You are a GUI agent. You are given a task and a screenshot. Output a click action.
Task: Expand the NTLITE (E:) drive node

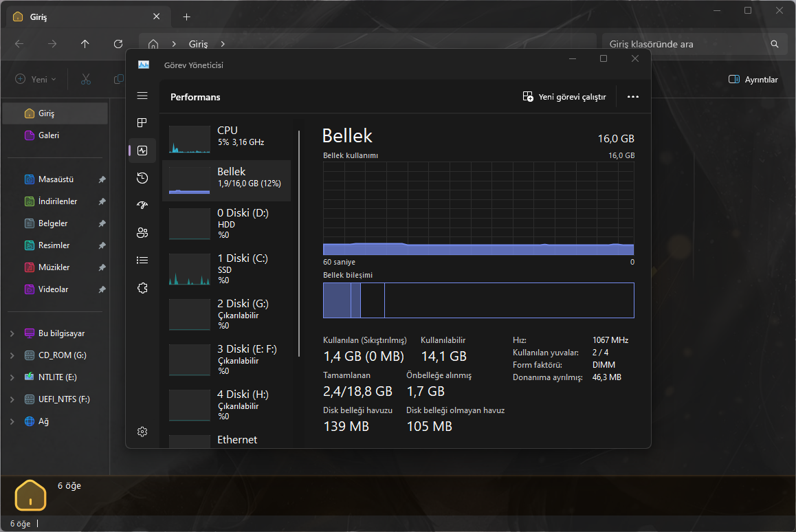coord(12,377)
